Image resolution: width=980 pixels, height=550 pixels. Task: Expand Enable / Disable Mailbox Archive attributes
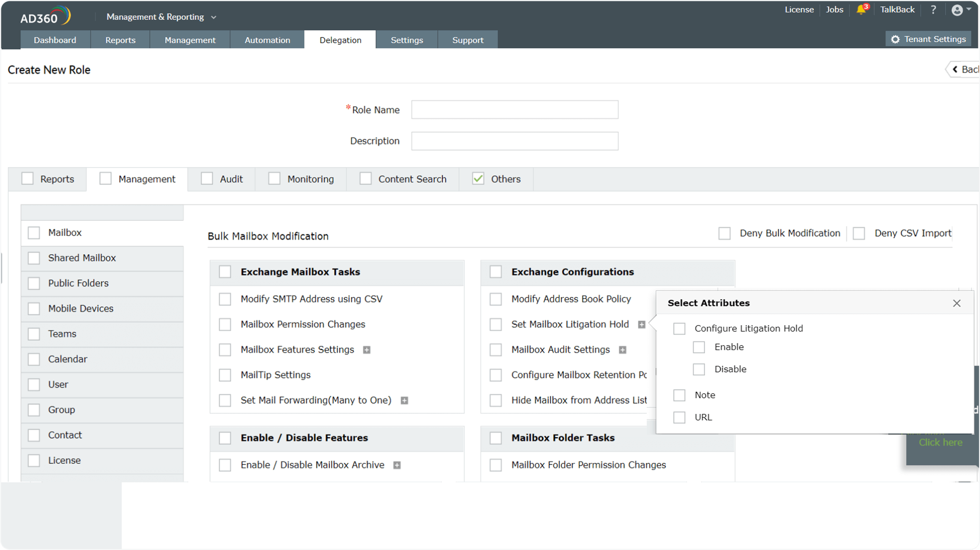point(397,465)
